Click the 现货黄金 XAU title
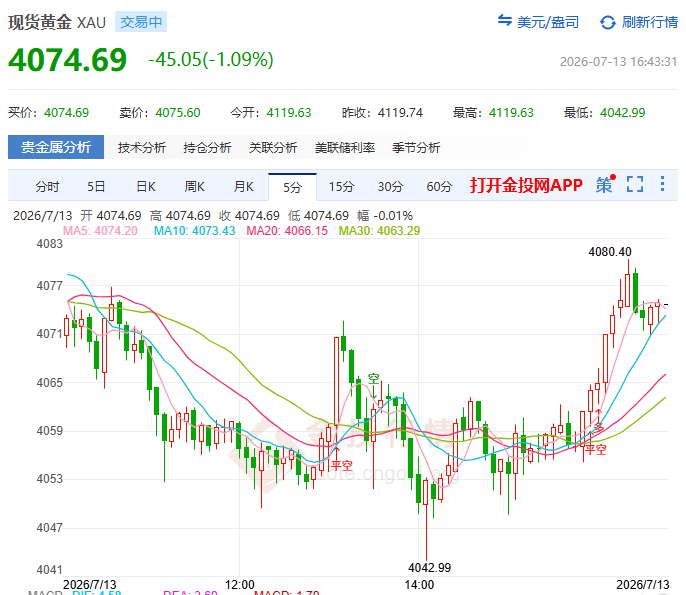Image resolution: width=686 pixels, height=595 pixels. (x=57, y=22)
